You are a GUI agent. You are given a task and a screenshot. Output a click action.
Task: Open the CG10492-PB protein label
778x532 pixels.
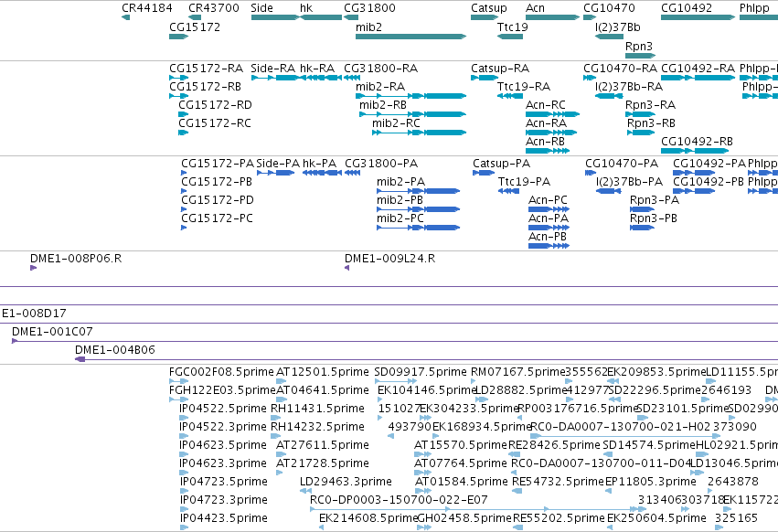pyautogui.click(x=708, y=182)
